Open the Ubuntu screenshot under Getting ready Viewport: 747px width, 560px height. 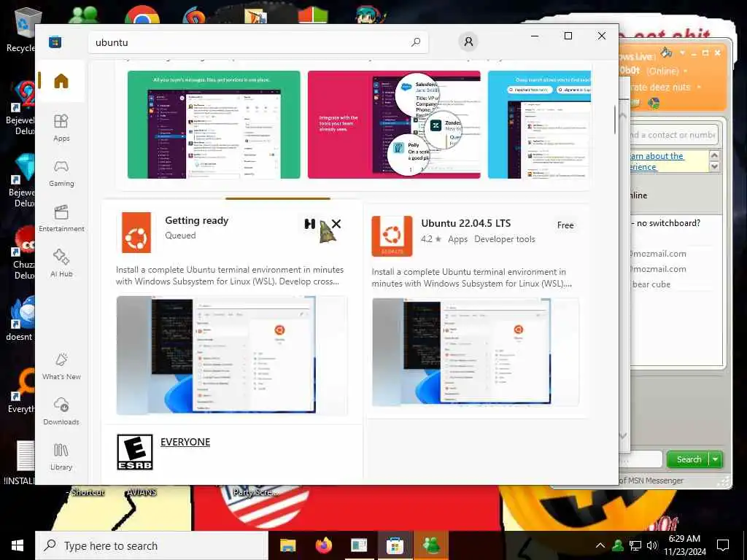tap(232, 355)
